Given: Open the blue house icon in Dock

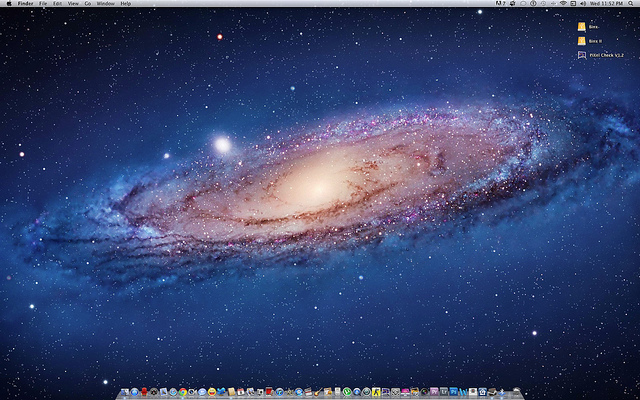Looking at the screenshot, I should [482, 392].
